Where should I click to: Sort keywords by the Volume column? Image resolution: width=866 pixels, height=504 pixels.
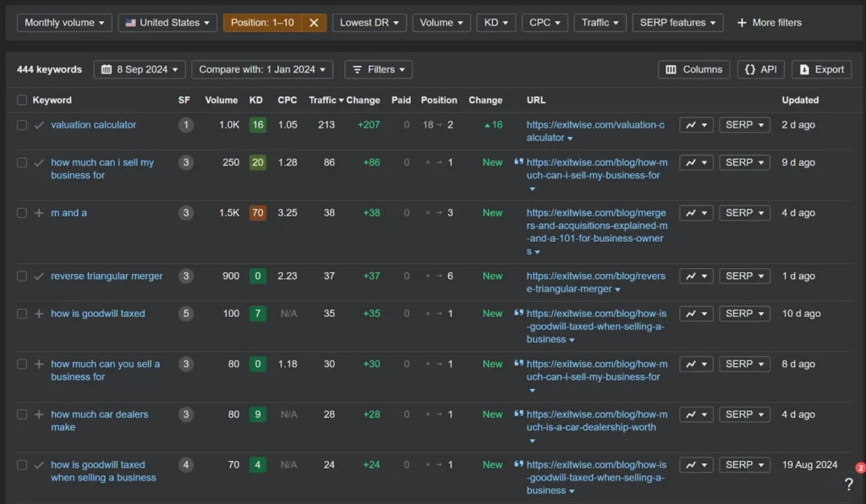(221, 100)
